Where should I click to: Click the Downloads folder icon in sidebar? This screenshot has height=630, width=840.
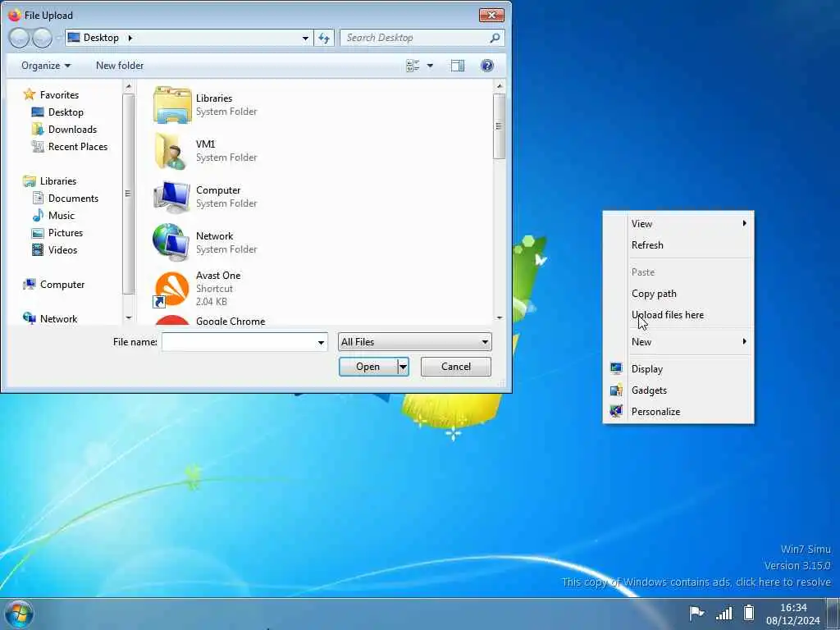point(38,129)
